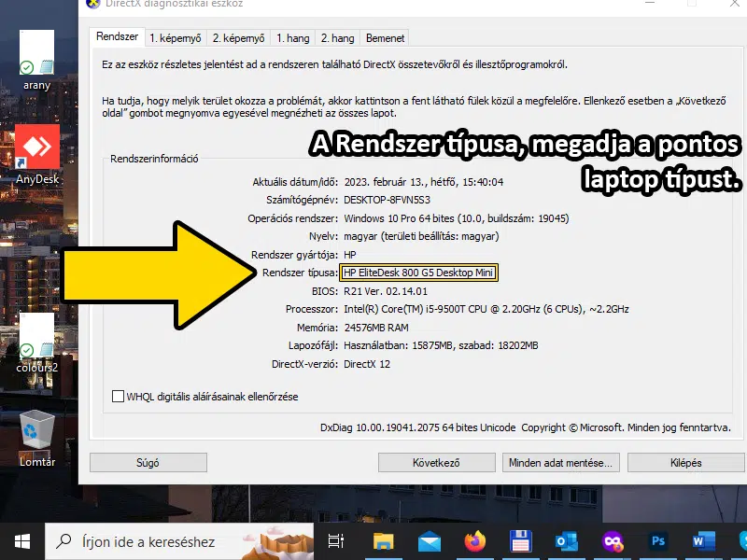Launch Photoshop from the taskbar
This screenshot has height=560, width=747.
[x=658, y=541]
